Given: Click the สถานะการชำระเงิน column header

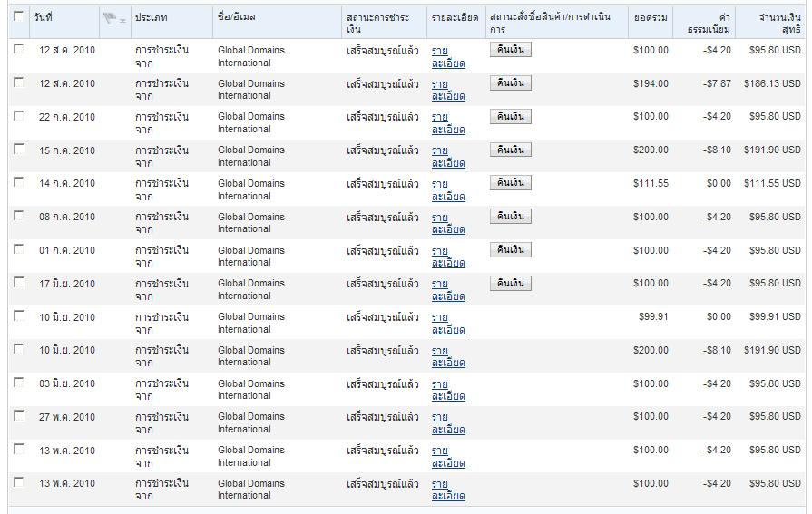Looking at the screenshot, I should point(377,24).
